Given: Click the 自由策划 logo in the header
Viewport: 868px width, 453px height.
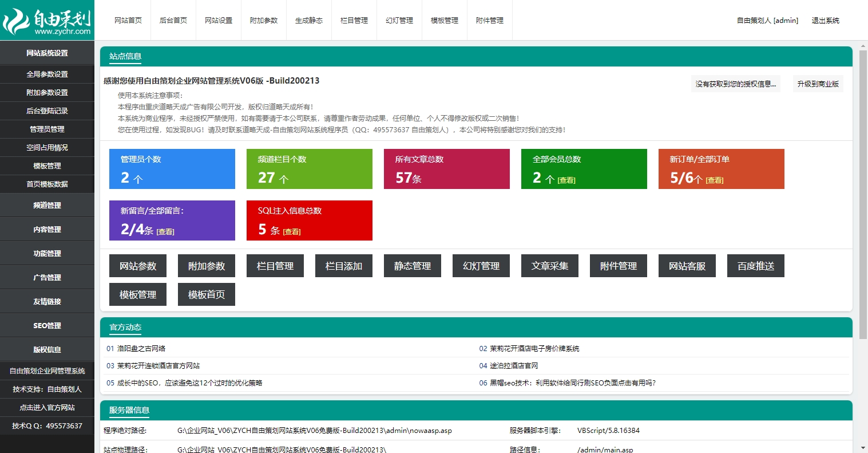Looking at the screenshot, I should [47, 21].
